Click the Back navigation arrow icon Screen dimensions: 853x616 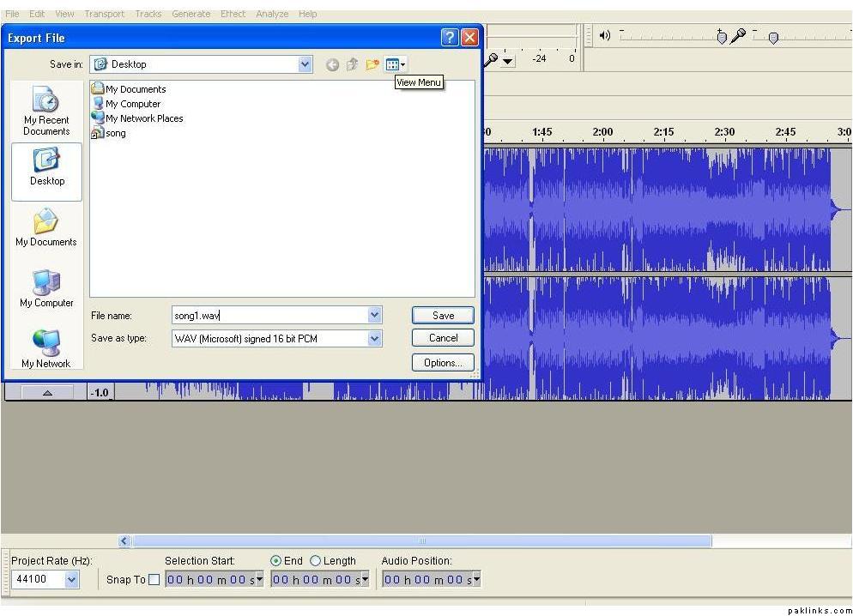point(332,64)
